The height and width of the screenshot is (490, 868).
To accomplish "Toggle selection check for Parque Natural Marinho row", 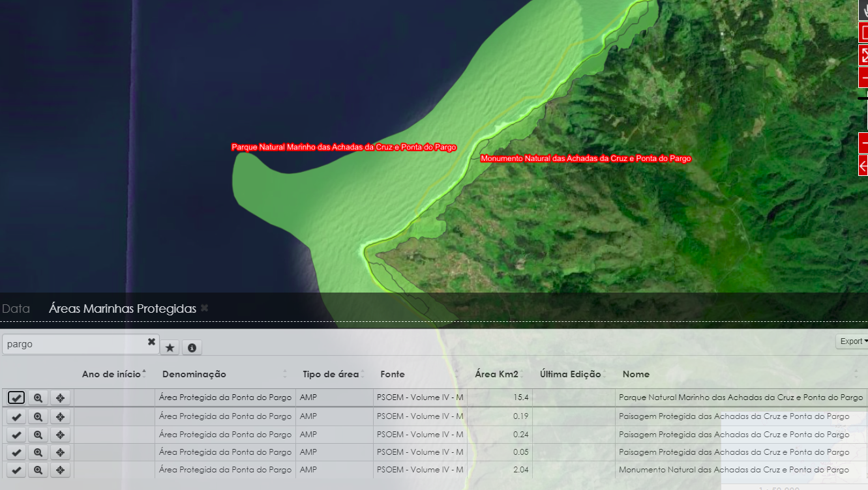I will [16, 397].
